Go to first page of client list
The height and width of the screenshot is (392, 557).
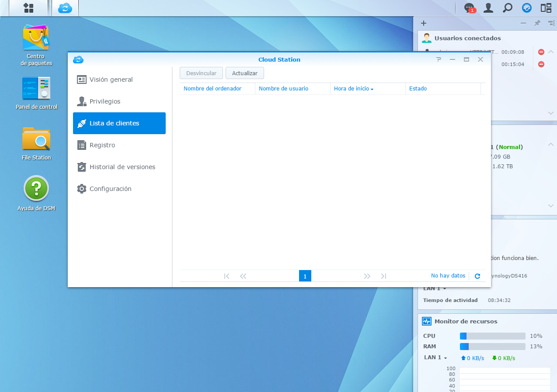pos(226,276)
